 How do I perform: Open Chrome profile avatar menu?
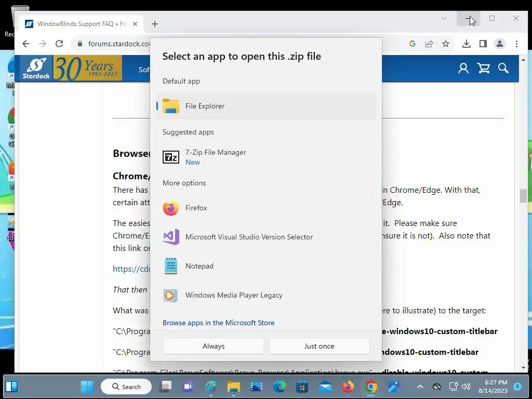click(x=500, y=44)
